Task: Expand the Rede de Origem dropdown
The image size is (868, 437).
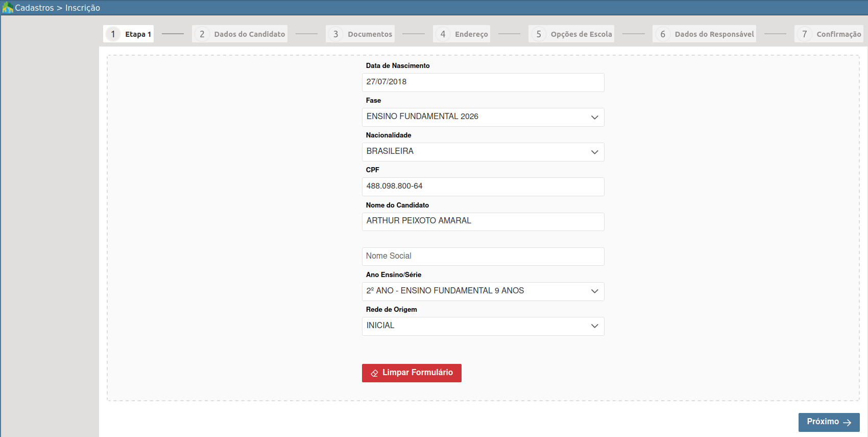Action: (x=483, y=326)
